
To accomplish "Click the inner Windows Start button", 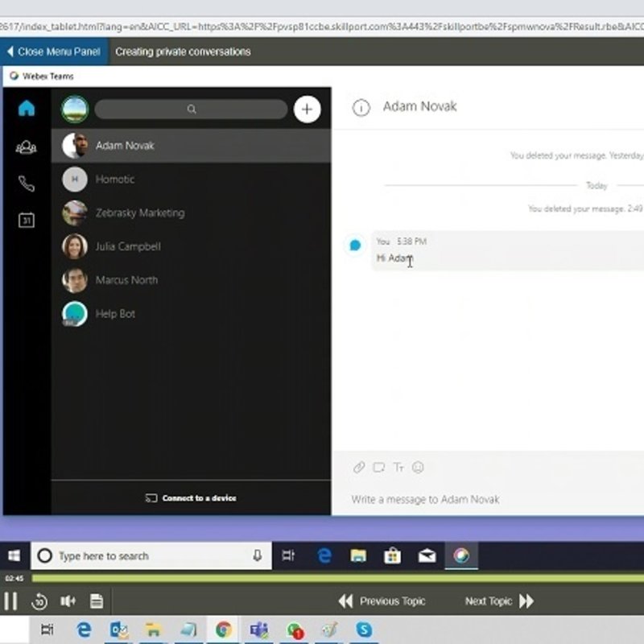I will [14, 556].
